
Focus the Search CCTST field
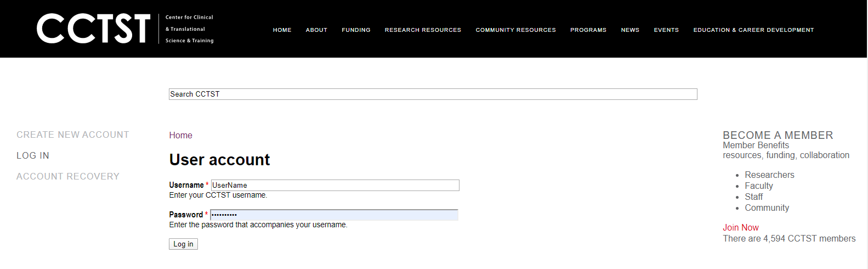433,94
